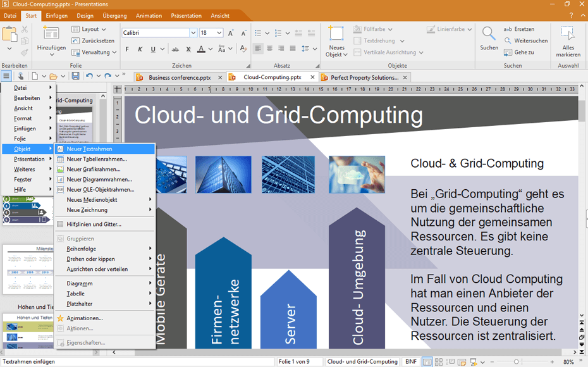The image size is (588, 367).
Task: Open line spacing dropdown arrow
Action: click(x=315, y=49)
